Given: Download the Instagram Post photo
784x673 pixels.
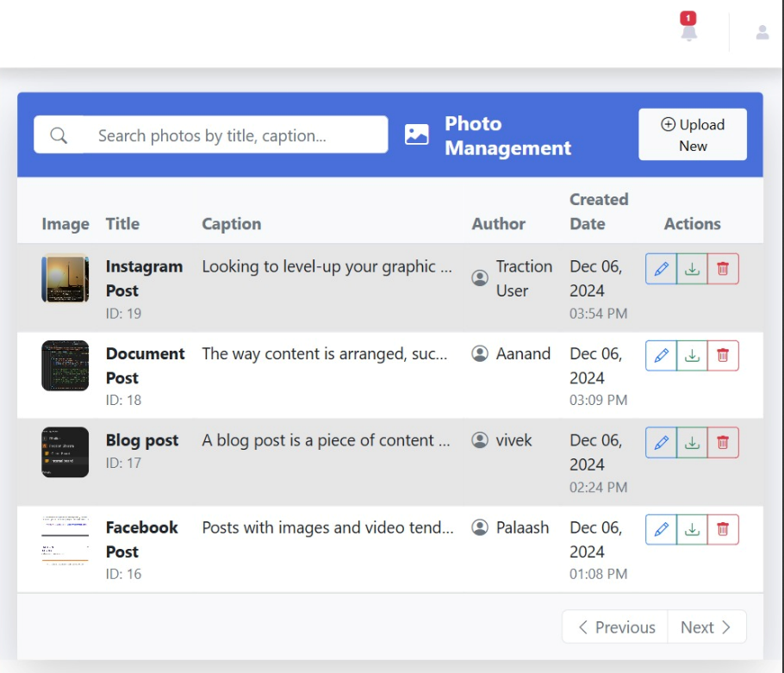Looking at the screenshot, I should click(x=692, y=269).
